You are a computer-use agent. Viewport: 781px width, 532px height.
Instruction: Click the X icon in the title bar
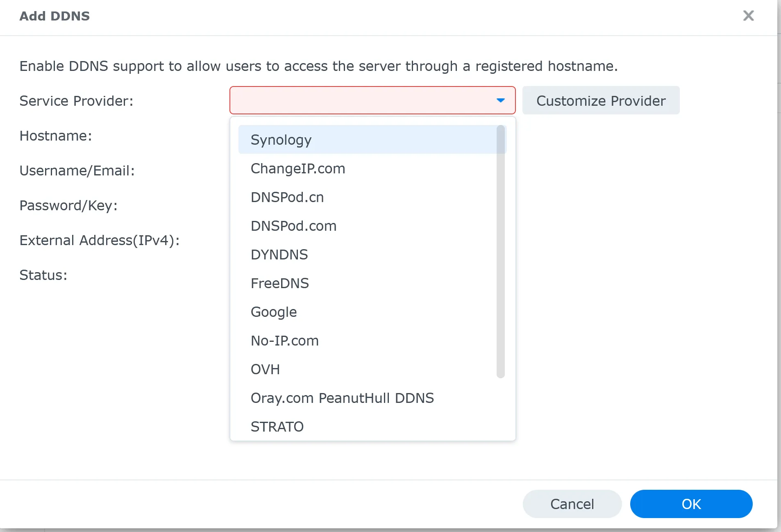[x=749, y=16]
